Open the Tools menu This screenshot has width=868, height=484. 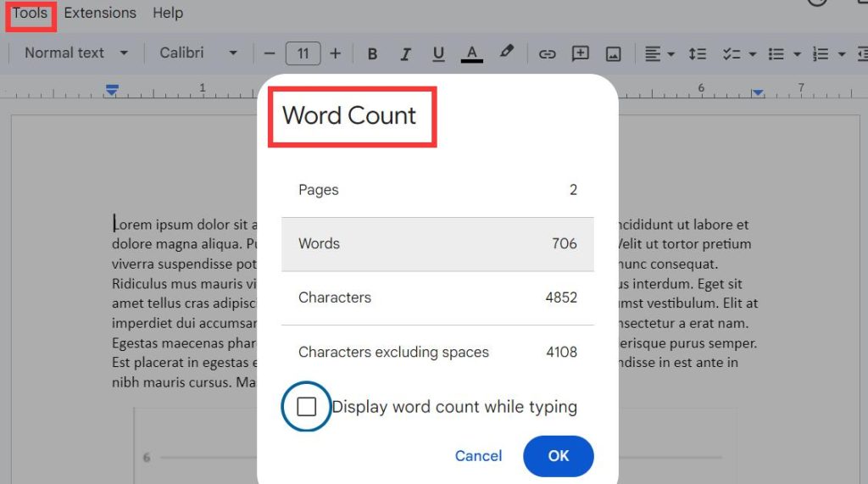[30, 13]
